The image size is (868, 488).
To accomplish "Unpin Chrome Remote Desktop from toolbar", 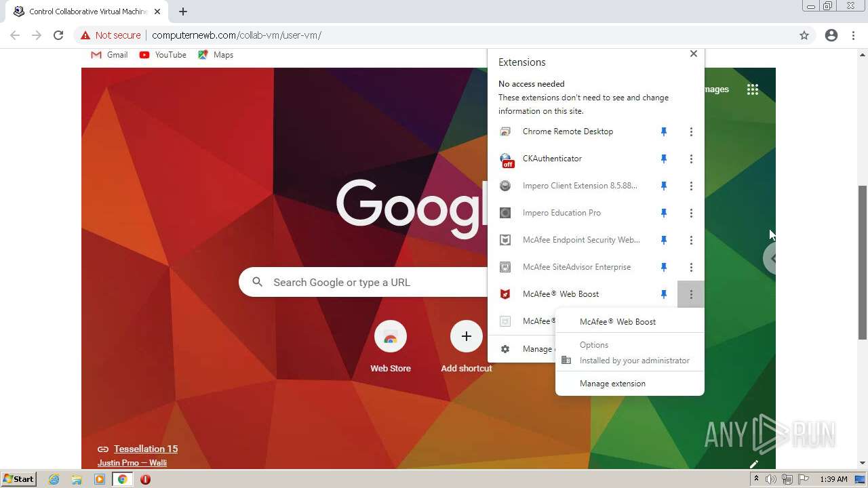I will coord(664,131).
